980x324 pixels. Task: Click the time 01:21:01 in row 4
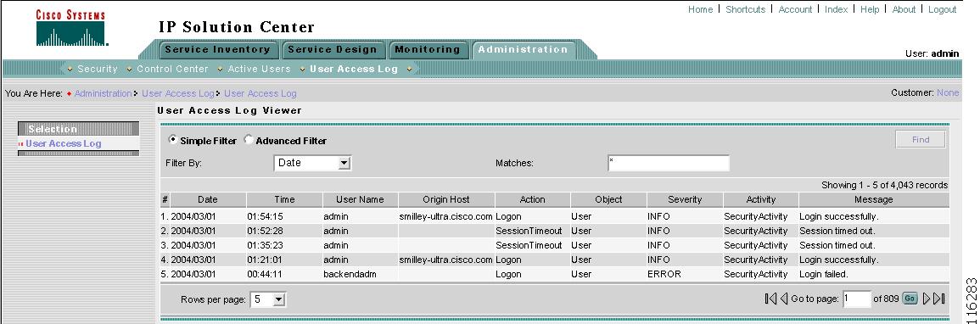[265, 260]
